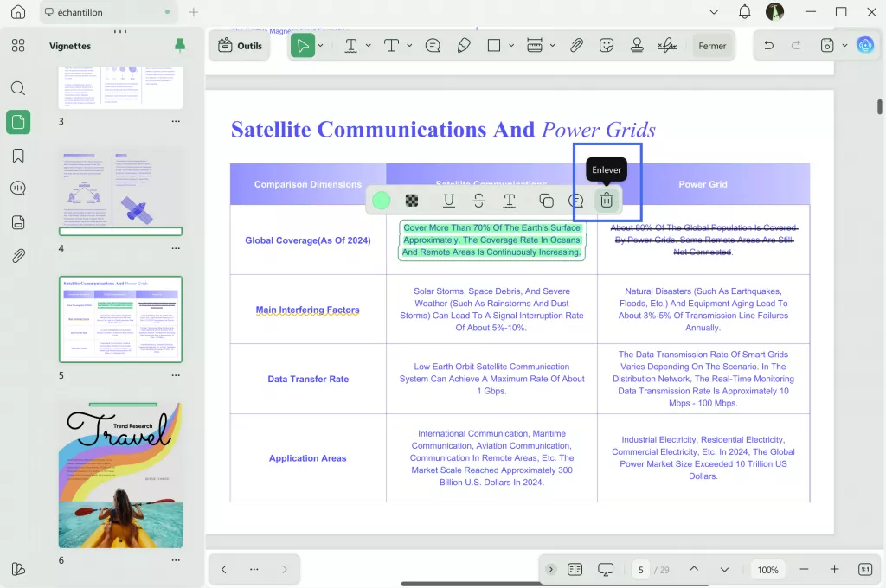Open the Outils menu
Screen dimensions: 886x588
pos(240,46)
